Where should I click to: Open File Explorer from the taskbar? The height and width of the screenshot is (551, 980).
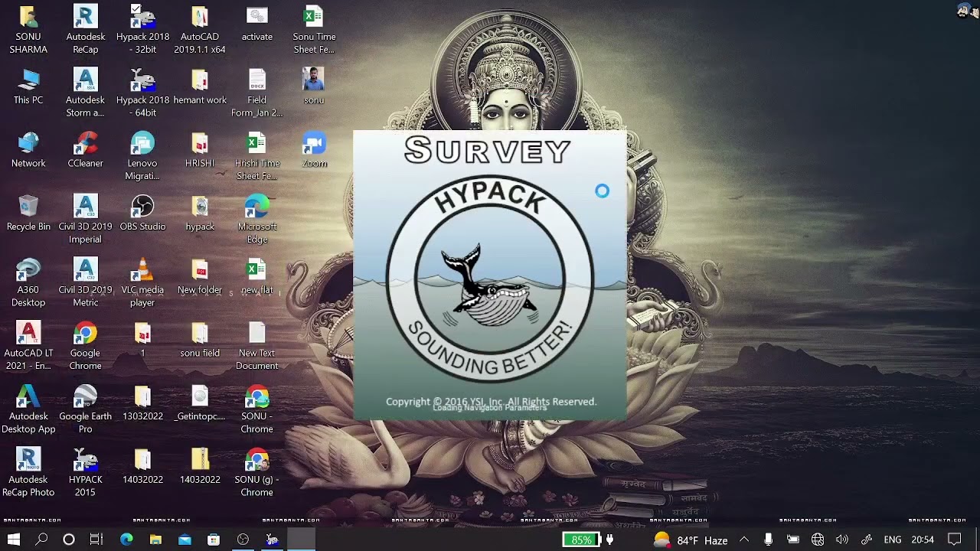(155, 540)
